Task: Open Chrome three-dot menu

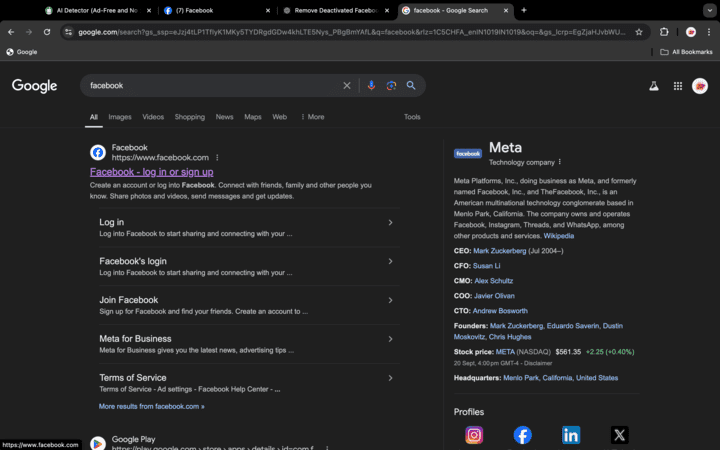Action: coord(709,32)
